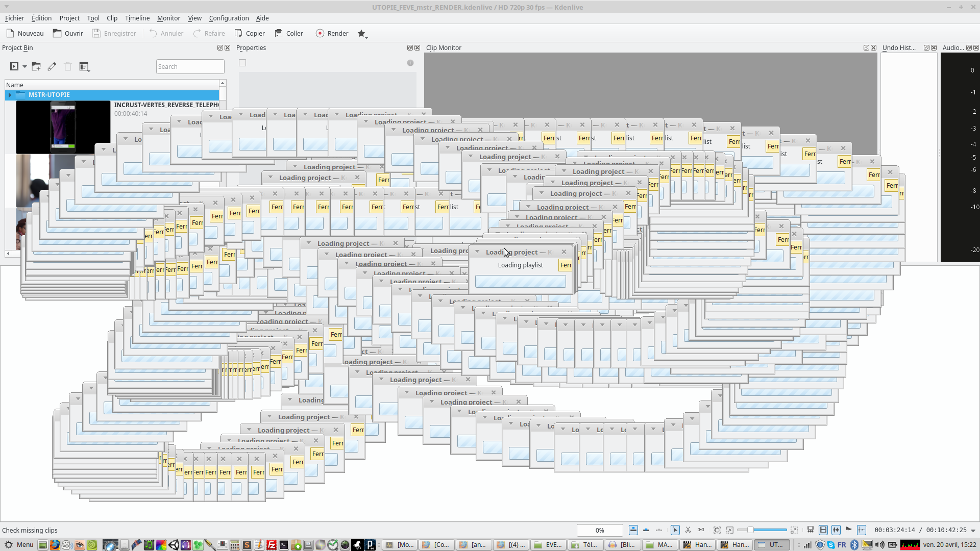Expand the MSTR-UTOPIE folder
Screen dimensions: 980x551
(10, 95)
